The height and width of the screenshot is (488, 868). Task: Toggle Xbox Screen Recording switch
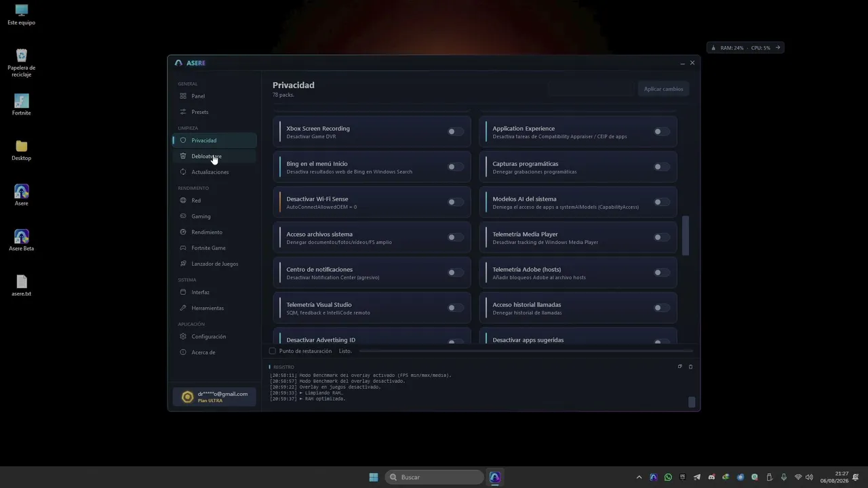point(455,131)
